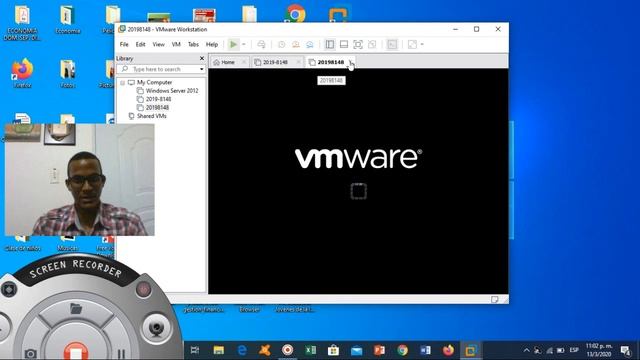This screenshot has width=640, height=360.
Task: Open the Help menu
Action: [211, 44]
